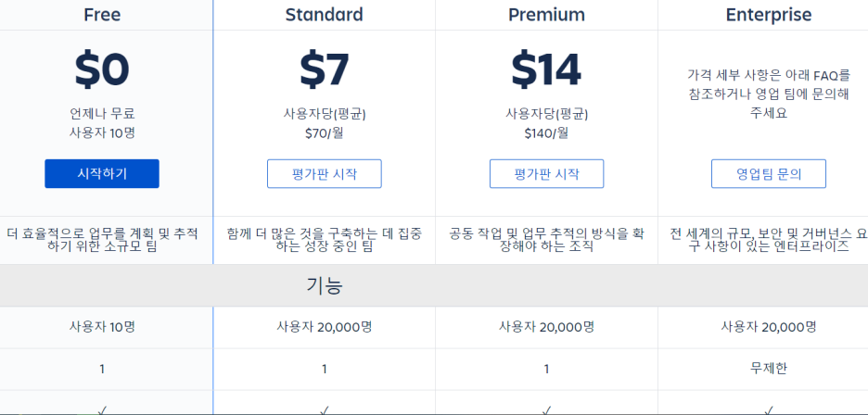The image size is (868, 415).
Task: Start the Premium plan trial (평가판 시작)
Action: (547, 174)
